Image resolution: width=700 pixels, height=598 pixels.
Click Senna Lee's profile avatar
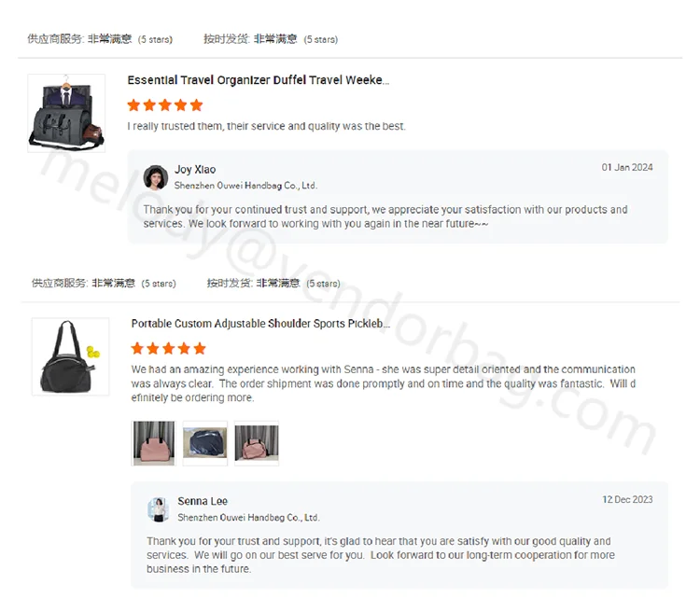pyautogui.click(x=158, y=509)
